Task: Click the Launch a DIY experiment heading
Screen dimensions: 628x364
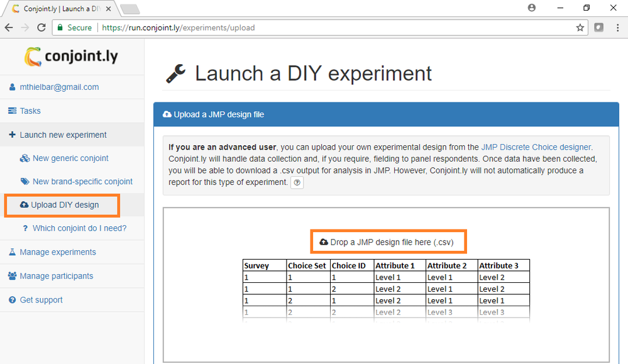Action: 313,74
